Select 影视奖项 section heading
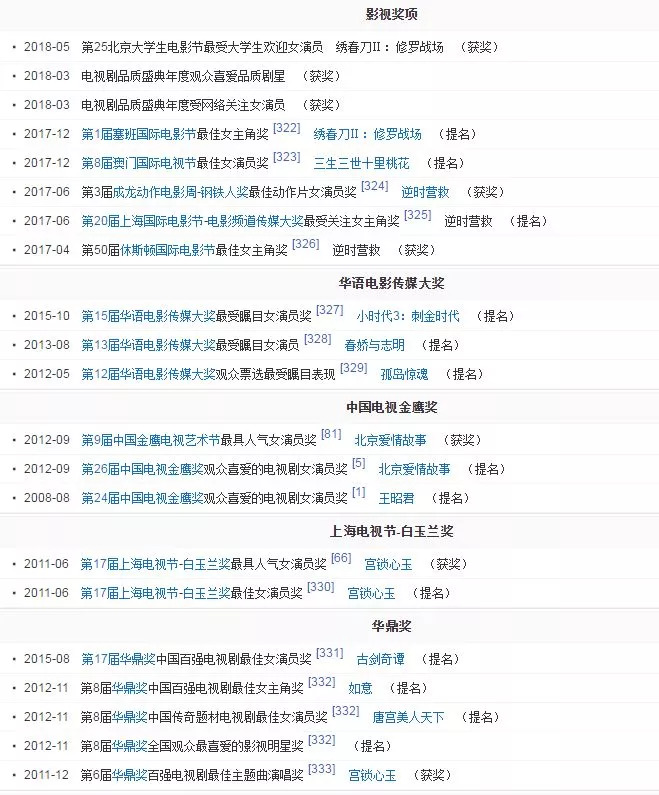Image resolution: width=659 pixels, height=795 pixels. pyautogui.click(x=391, y=14)
